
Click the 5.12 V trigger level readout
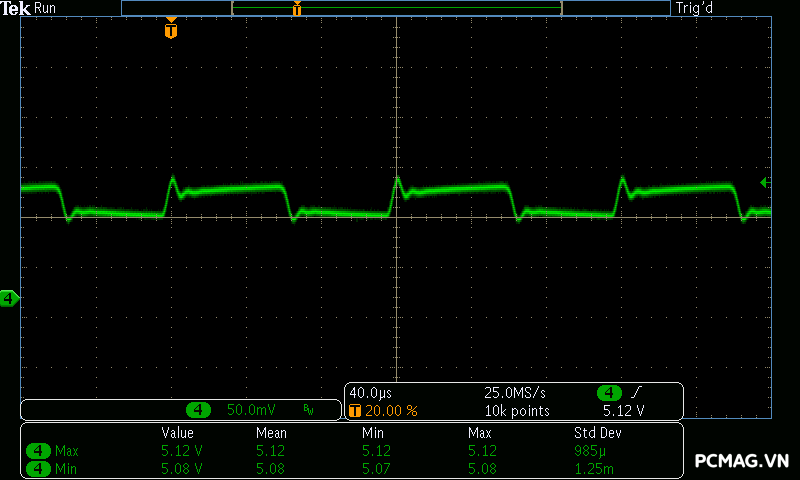(x=623, y=411)
